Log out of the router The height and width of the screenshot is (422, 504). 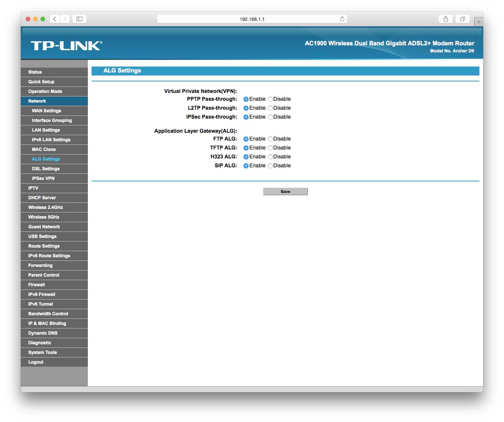point(54,362)
